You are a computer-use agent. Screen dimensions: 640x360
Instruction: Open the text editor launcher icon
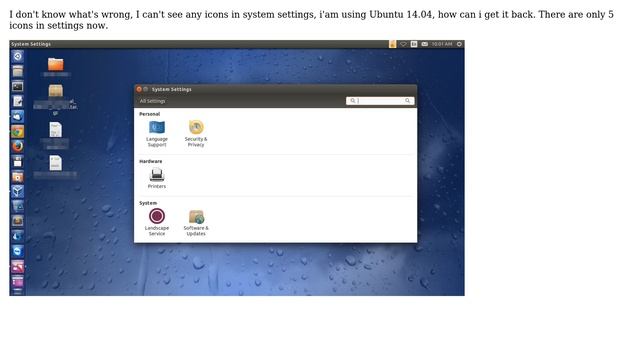tap(18, 101)
